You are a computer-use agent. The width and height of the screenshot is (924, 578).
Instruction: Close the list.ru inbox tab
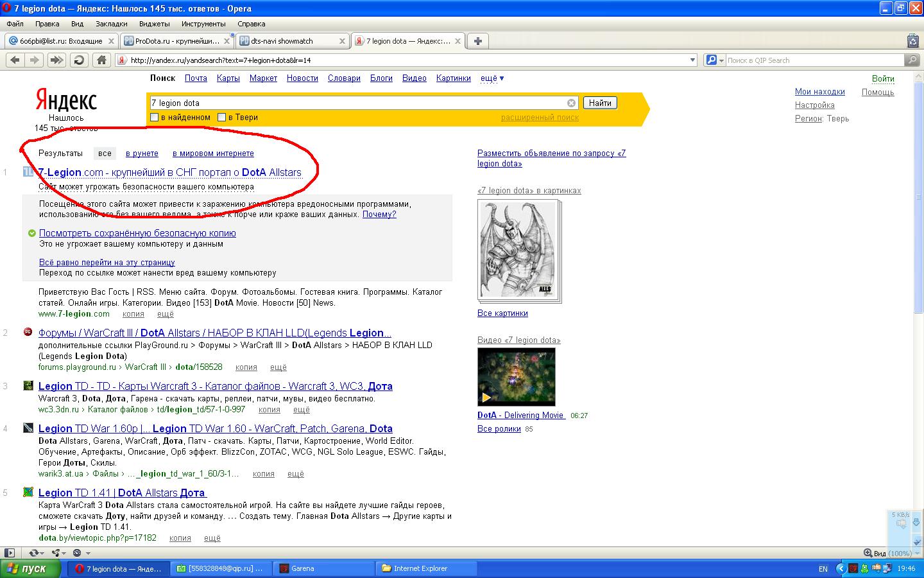click(x=111, y=41)
